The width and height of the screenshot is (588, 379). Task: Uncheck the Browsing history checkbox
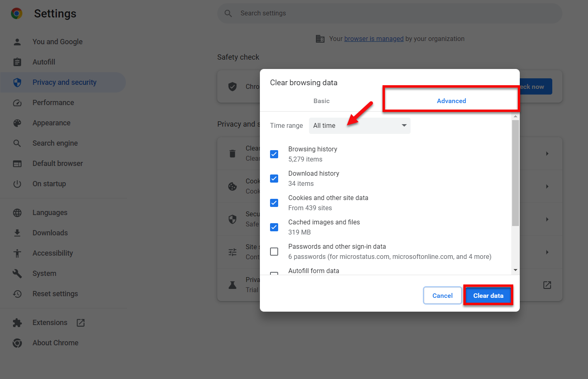click(274, 154)
